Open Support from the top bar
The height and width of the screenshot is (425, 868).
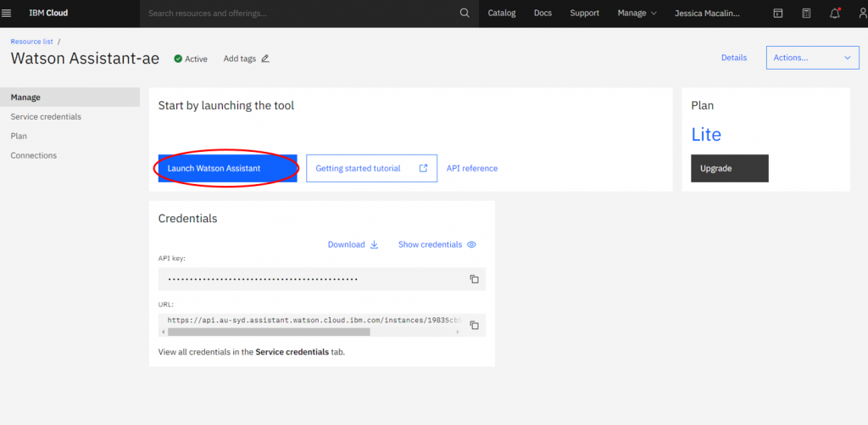585,13
